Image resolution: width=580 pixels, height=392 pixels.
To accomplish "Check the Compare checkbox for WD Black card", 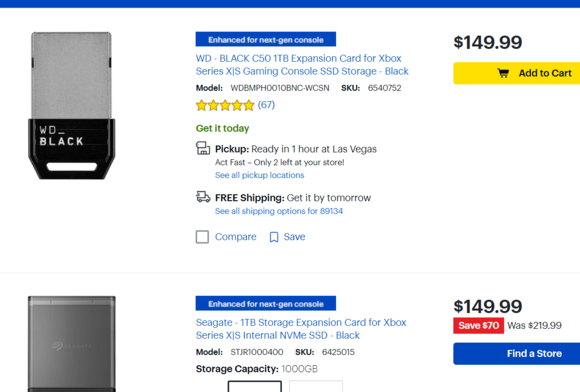I will (x=202, y=237).
